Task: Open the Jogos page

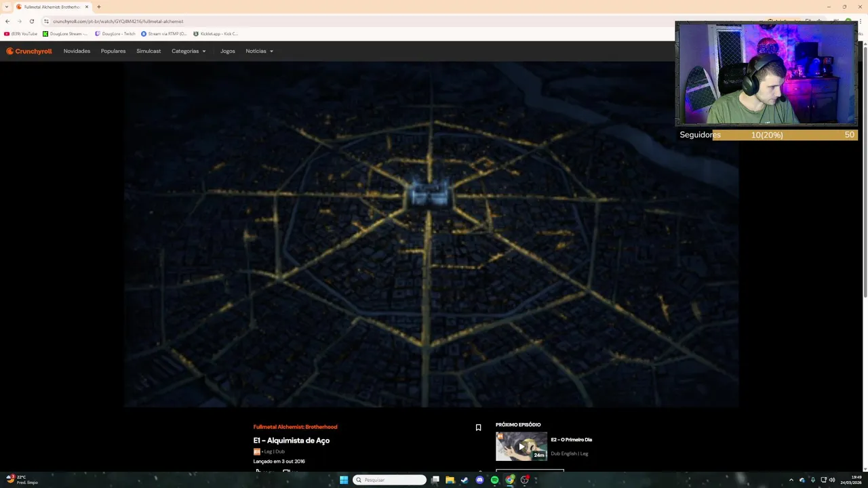Action: pyautogui.click(x=227, y=51)
